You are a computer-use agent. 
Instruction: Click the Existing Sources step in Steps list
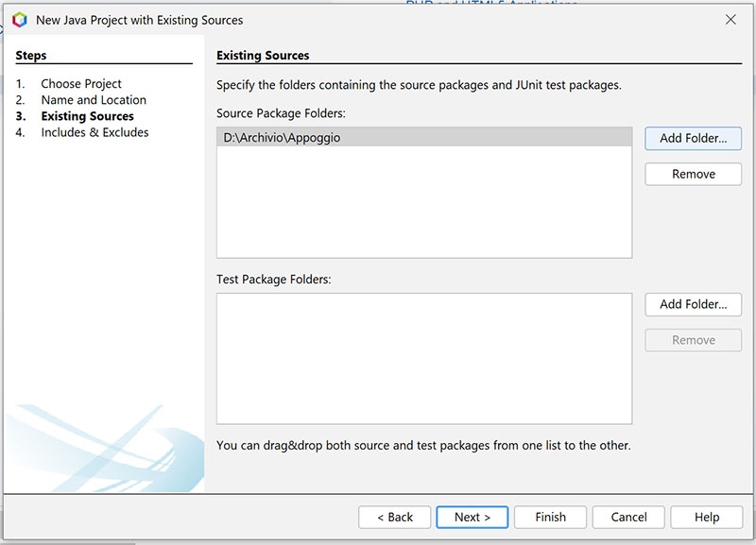pyautogui.click(x=87, y=116)
